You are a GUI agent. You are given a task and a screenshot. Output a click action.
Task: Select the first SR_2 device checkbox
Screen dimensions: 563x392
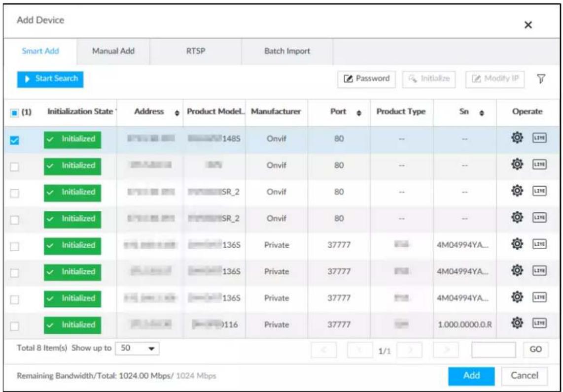(x=14, y=194)
